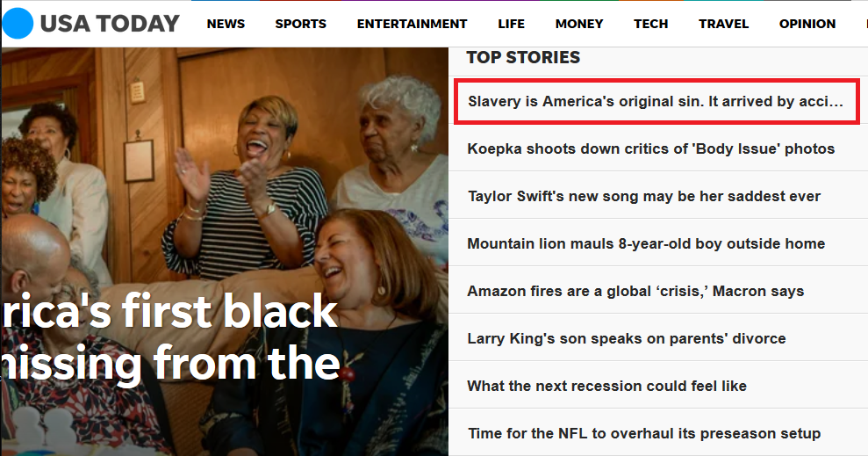Go to the OPINION section
This screenshot has width=868, height=456.
pos(807,24)
